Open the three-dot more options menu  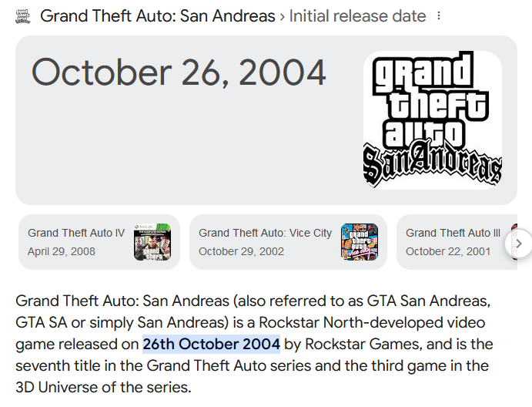(440, 16)
